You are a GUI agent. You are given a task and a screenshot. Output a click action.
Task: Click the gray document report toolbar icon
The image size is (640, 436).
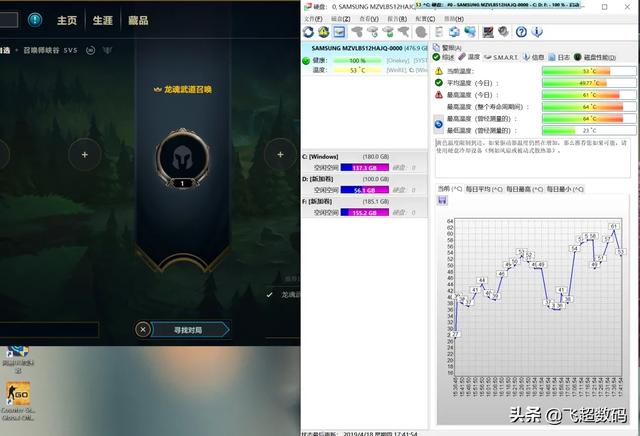pyautogui.click(x=439, y=32)
